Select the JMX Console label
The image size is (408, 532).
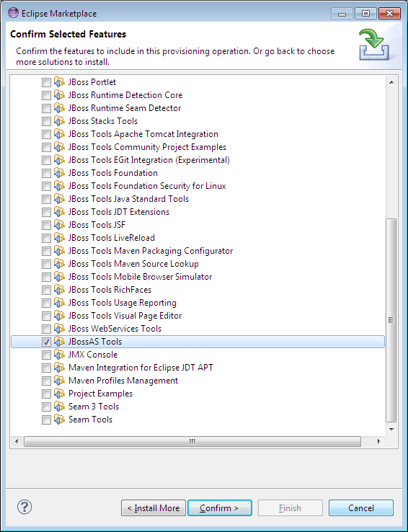coord(93,355)
